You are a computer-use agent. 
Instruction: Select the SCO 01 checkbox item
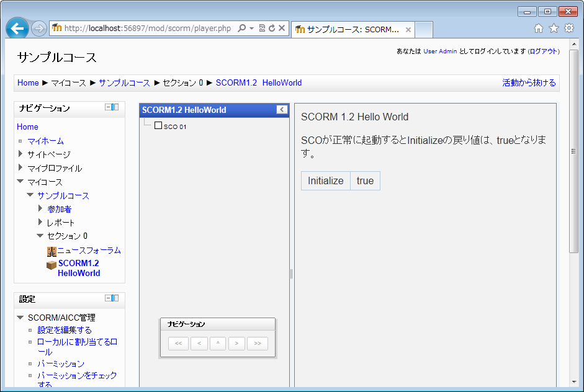tap(158, 125)
